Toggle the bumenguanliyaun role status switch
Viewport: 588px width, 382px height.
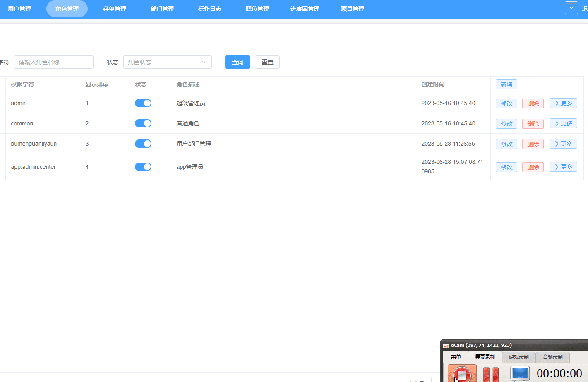tap(143, 144)
